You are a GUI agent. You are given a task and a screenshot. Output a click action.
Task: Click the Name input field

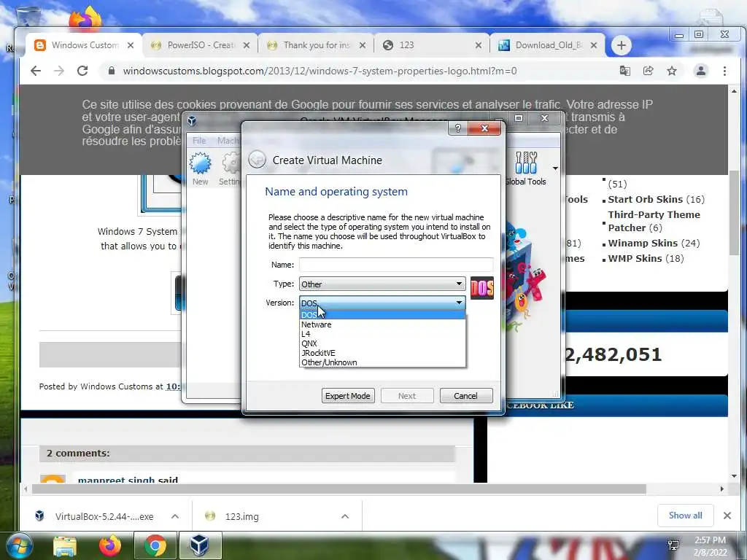[x=396, y=264]
